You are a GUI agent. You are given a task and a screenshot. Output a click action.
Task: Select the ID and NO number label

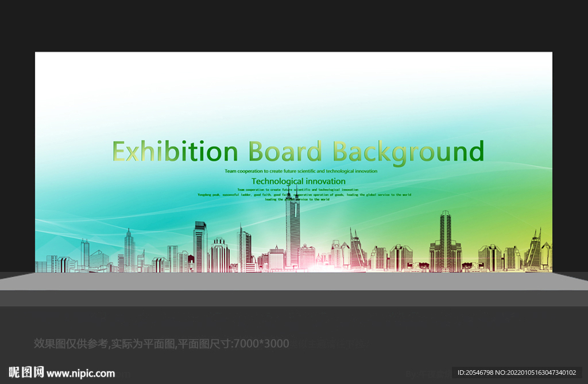517,373
